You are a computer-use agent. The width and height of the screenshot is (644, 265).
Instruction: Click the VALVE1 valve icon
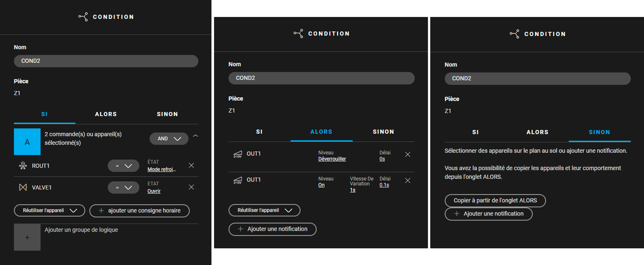(x=23, y=187)
